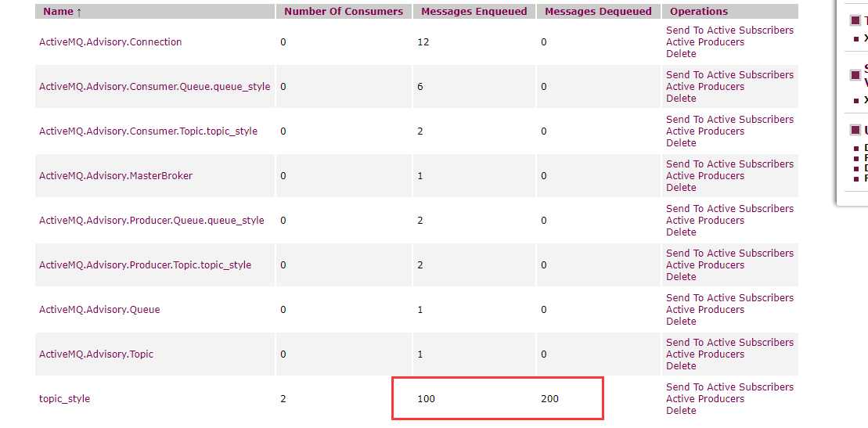View Active Producers for Advisory.Connection
868x428 pixels.
coord(704,42)
